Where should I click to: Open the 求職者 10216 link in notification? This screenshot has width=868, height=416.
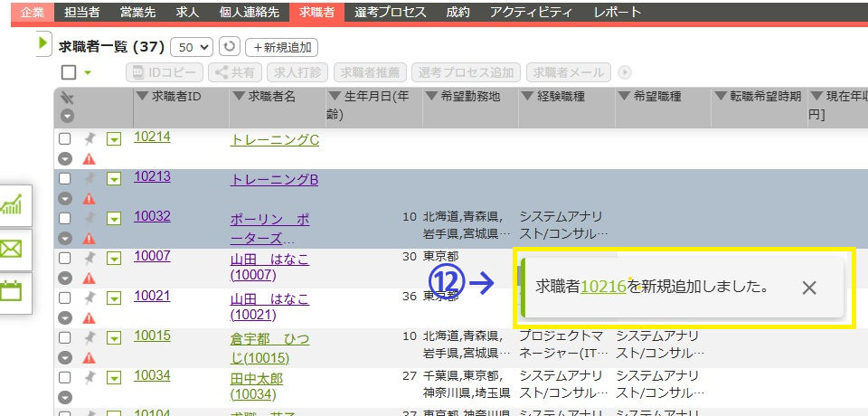[603, 287]
